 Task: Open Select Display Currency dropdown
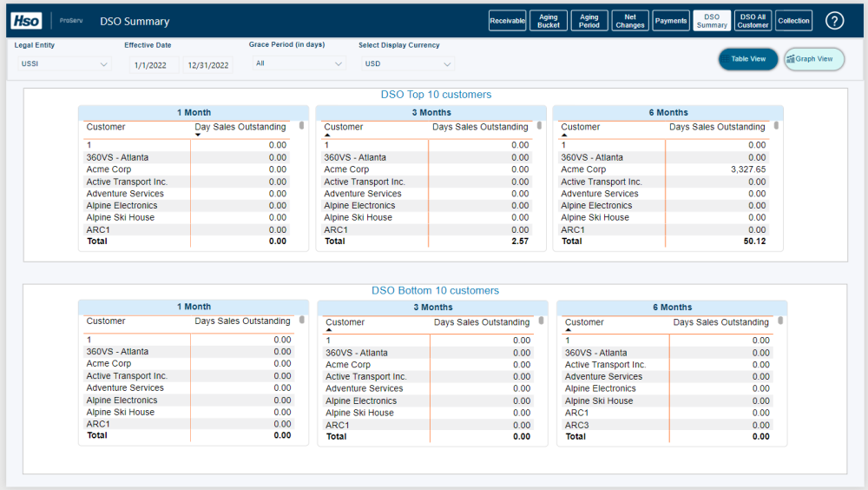pos(407,64)
